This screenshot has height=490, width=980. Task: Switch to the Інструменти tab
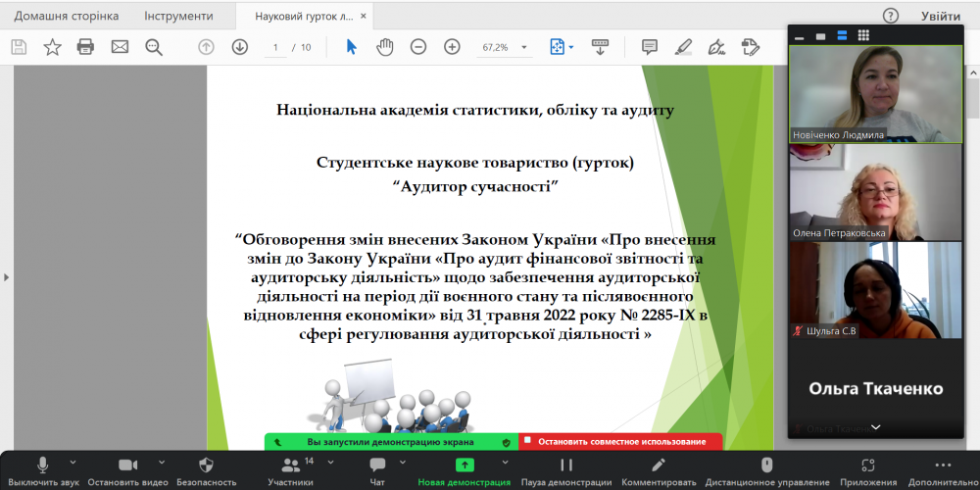178,16
